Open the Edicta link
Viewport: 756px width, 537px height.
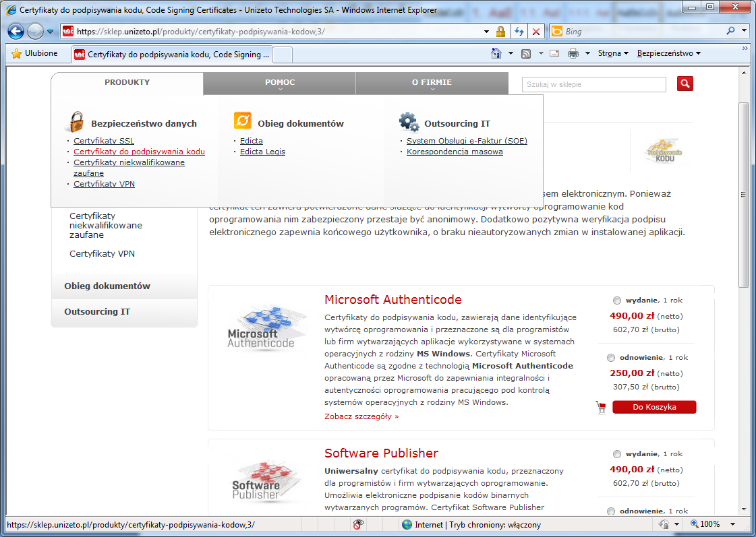pos(251,141)
